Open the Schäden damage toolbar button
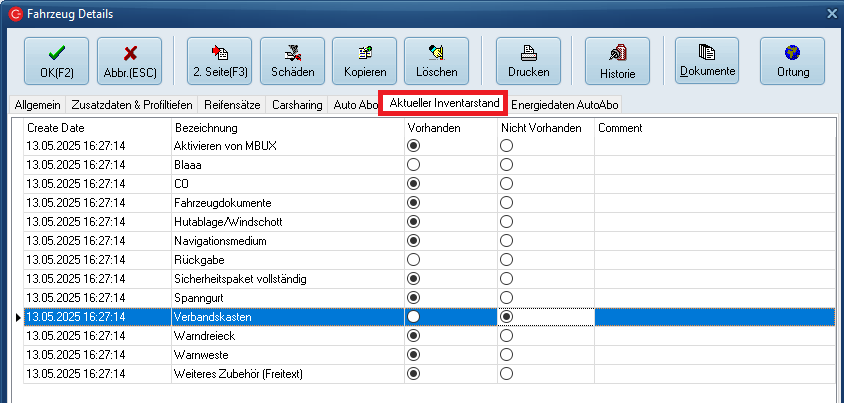This screenshot has height=403, width=844. [292, 60]
